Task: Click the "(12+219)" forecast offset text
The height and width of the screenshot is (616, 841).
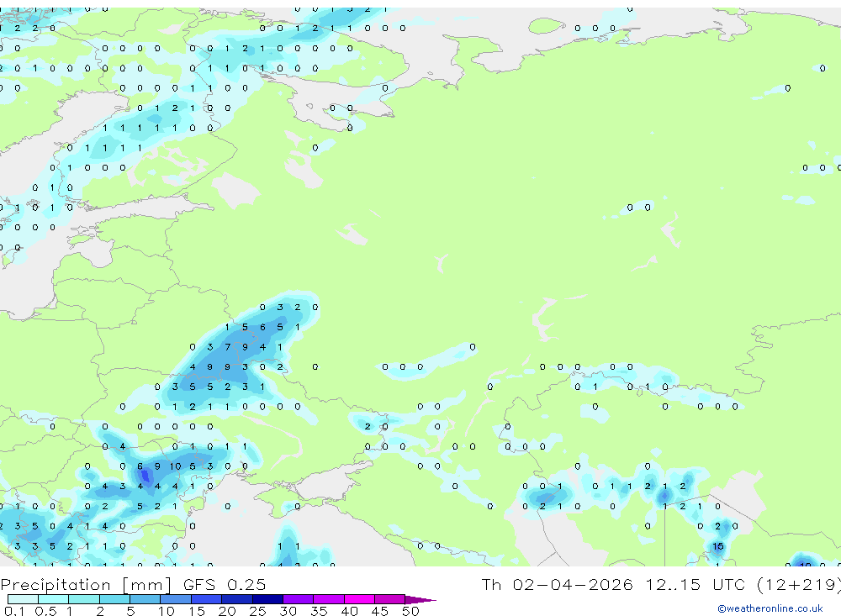Action: click(x=799, y=584)
